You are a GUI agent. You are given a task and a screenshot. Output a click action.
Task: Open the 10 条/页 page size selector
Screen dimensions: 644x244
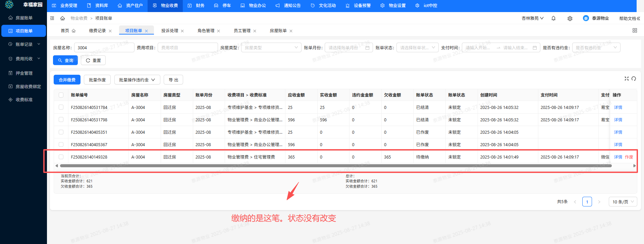click(623, 202)
